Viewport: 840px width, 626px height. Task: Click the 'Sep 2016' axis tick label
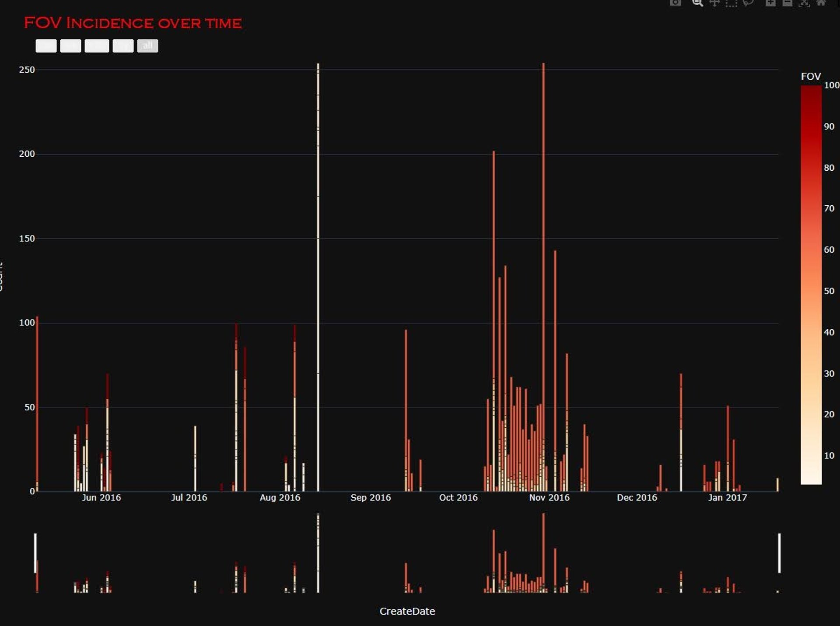[x=371, y=497]
